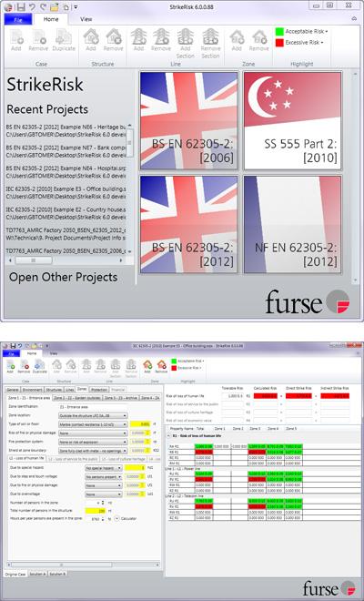The image size is (364, 601).
Task: Duplicate the case in the lower project window
Action: (x=39, y=363)
